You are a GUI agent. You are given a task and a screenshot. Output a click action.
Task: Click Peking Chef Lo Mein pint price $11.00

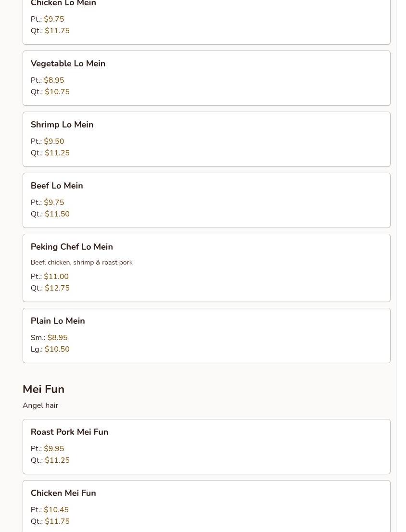[x=56, y=277]
